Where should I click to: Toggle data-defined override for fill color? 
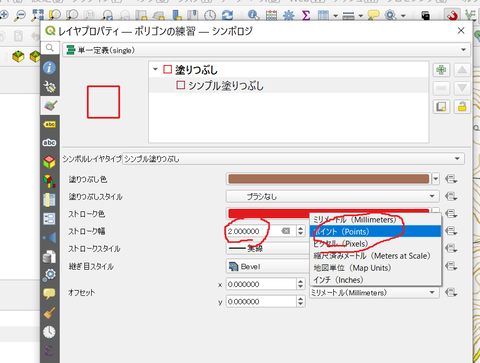451,179
